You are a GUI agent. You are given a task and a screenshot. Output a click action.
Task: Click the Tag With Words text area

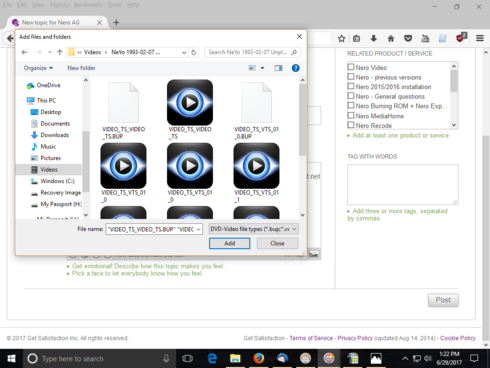click(x=403, y=184)
